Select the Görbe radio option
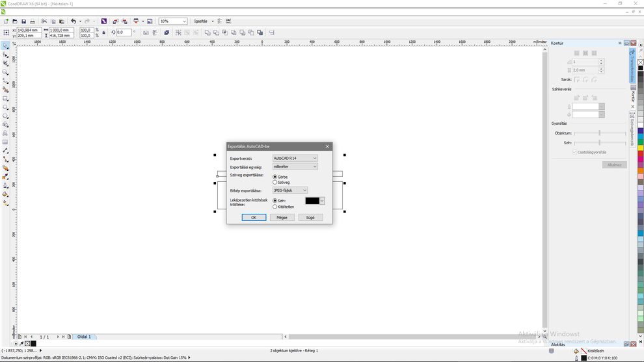 [275, 177]
